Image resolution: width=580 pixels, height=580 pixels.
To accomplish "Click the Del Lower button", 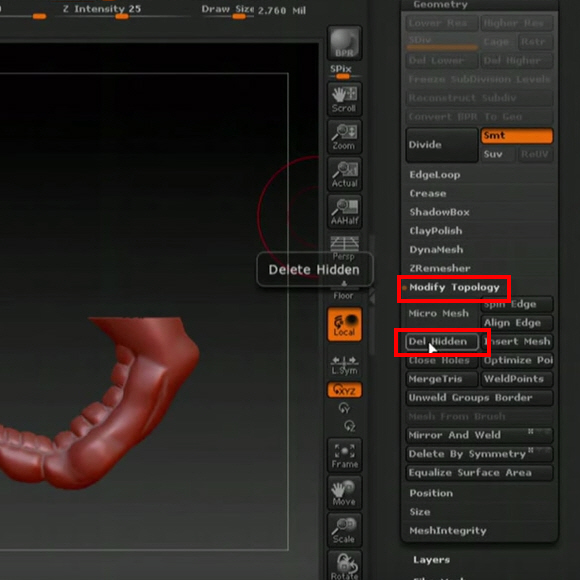I will pos(442,61).
